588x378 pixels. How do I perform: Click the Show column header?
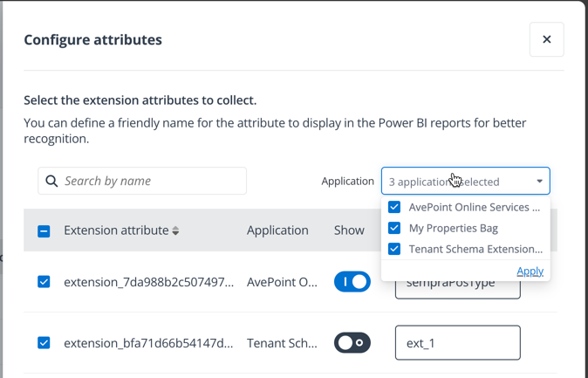tap(349, 230)
